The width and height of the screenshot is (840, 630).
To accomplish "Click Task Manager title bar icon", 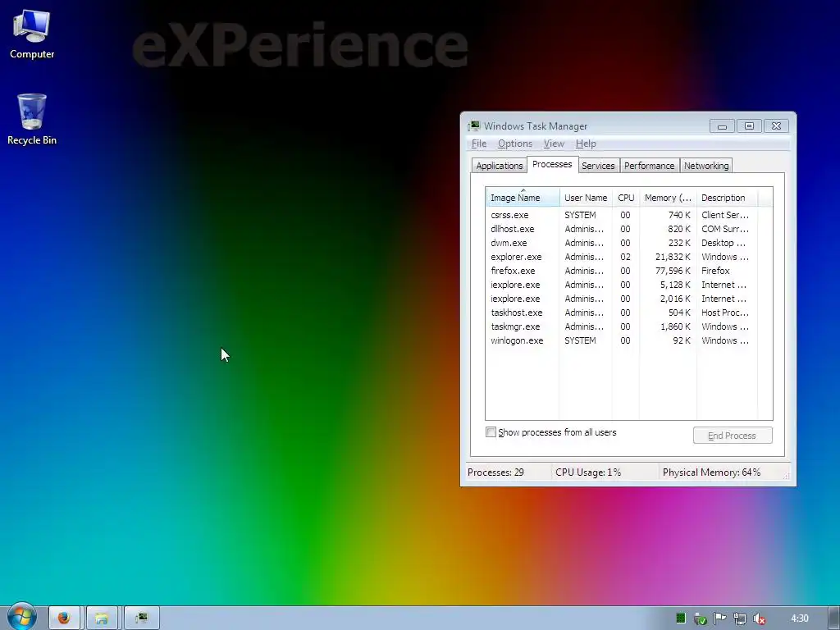I will (473, 126).
